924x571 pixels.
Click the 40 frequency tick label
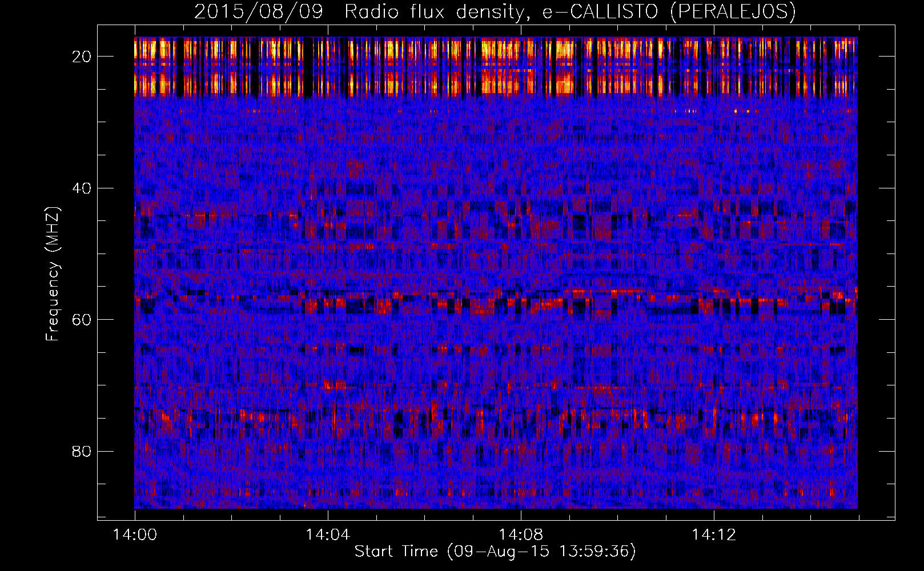[82, 188]
